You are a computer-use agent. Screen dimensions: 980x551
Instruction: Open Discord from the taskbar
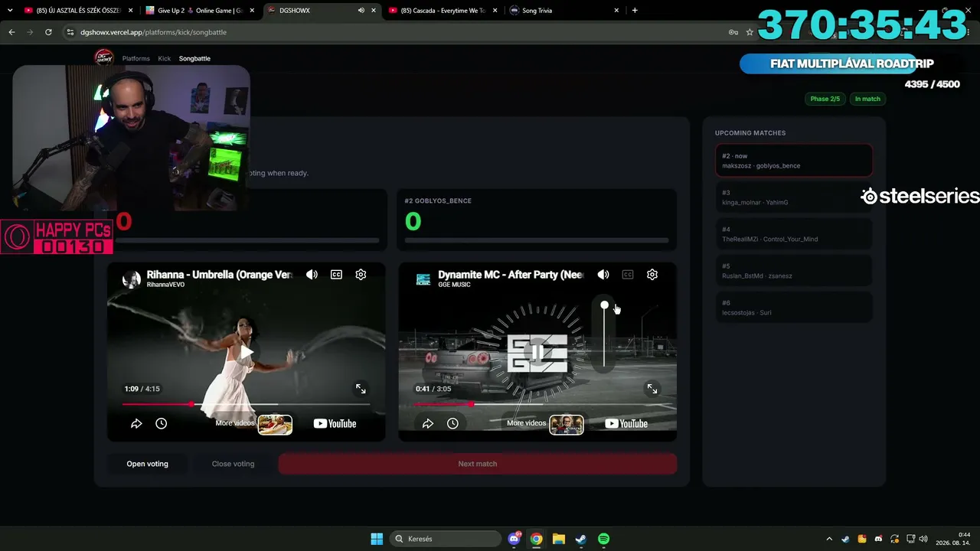(x=514, y=539)
